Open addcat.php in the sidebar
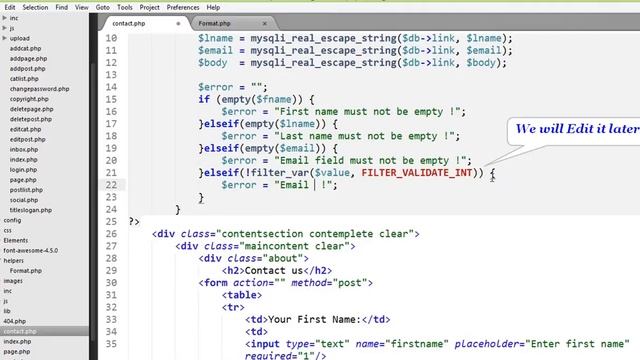640x360 pixels. 25,48
